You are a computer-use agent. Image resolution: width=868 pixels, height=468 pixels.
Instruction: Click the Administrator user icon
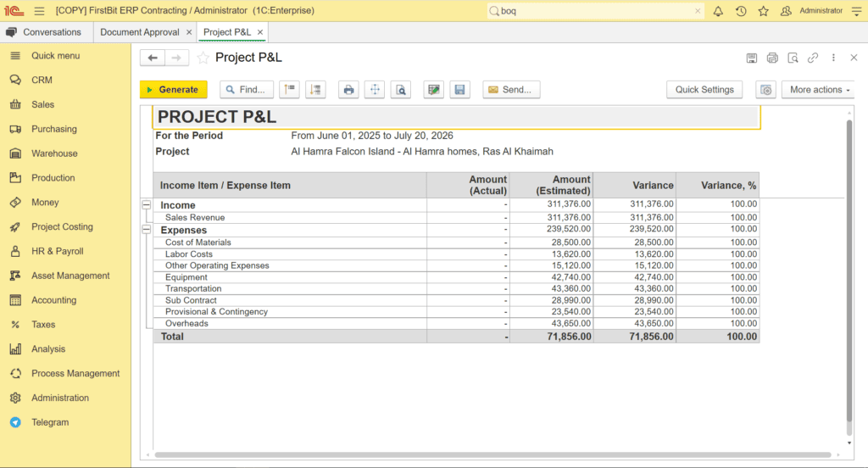pyautogui.click(x=786, y=11)
